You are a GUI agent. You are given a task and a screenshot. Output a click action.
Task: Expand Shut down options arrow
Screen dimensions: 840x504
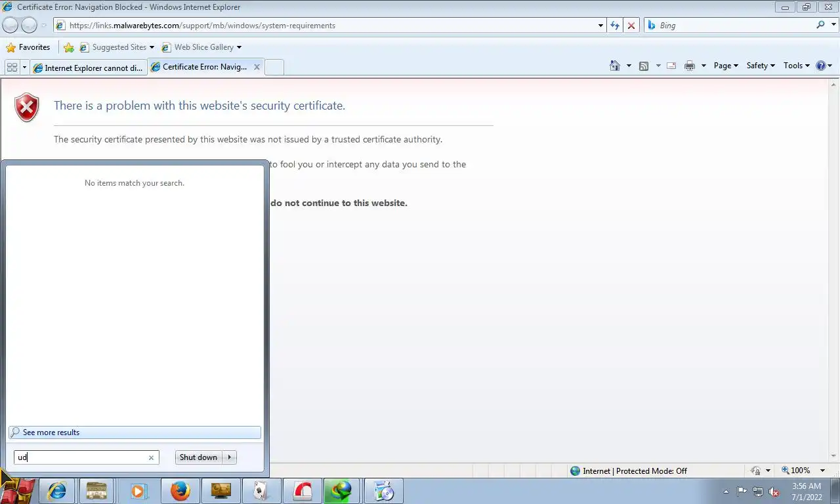point(229,457)
